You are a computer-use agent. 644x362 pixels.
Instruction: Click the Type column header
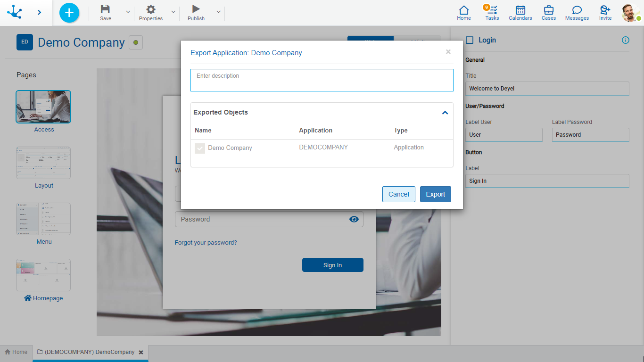[401, 130]
